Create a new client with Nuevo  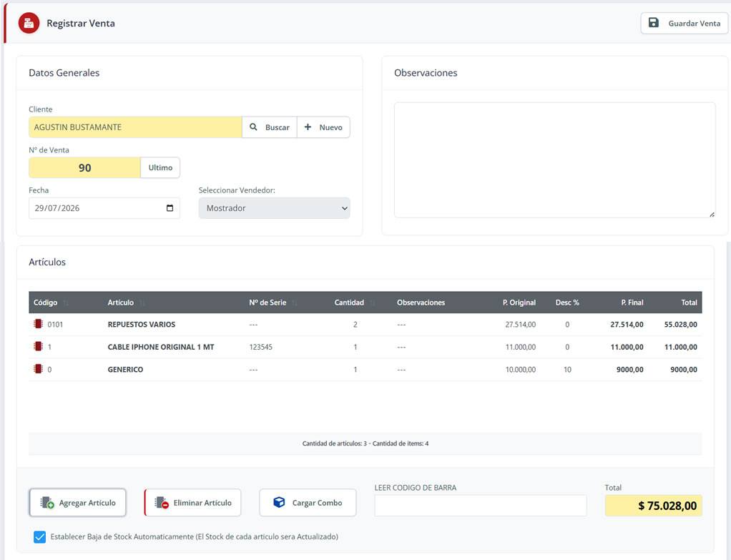coord(323,127)
